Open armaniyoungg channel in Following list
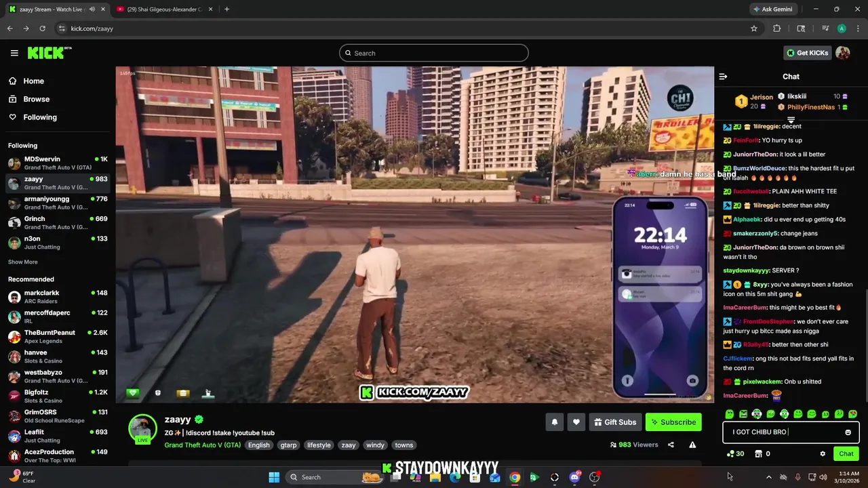 coord(58,203)
